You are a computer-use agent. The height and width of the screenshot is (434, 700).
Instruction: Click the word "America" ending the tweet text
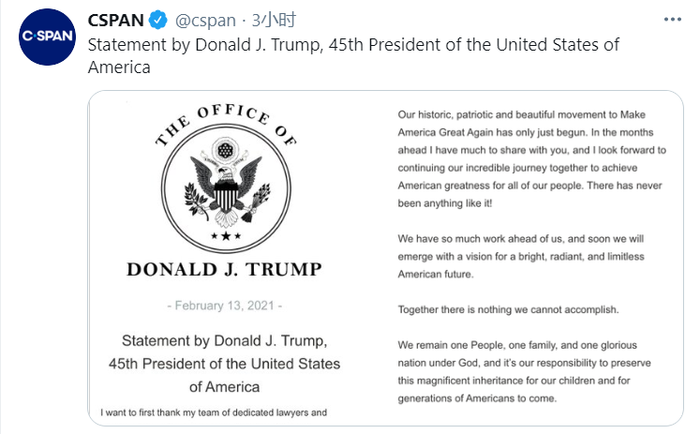click(119, 68)
